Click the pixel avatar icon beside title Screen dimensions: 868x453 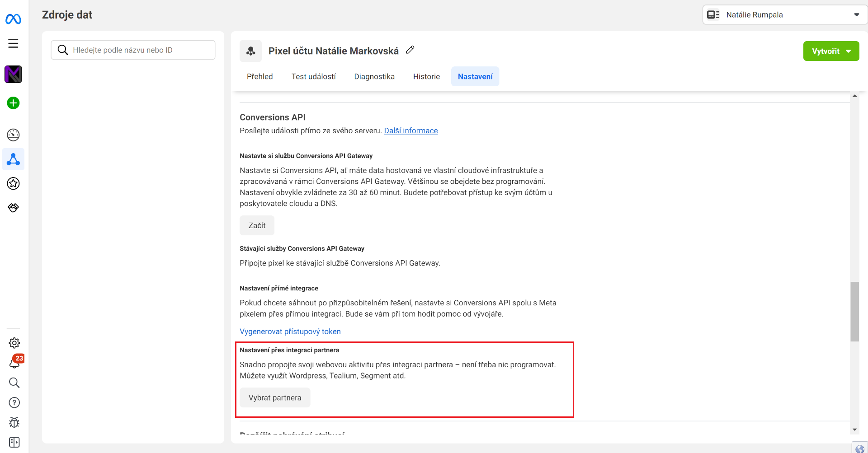coord(251,51)
